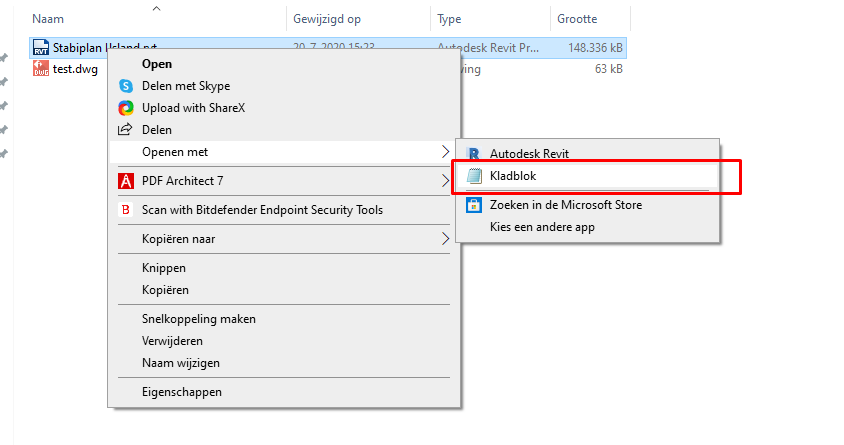Click the Bitdefender B icon

pyautogui.click(x=125, y=210)
